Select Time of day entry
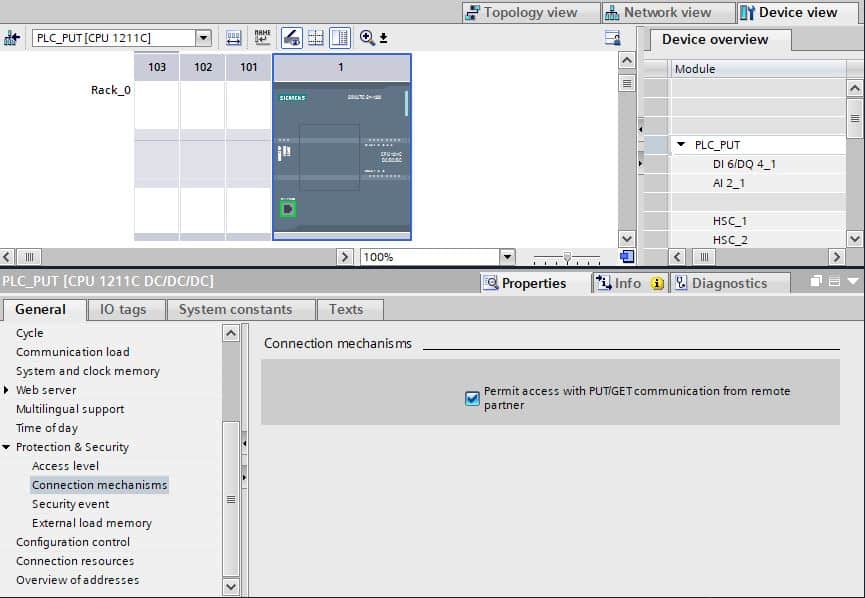The image size is (865, 598). [x=47, y=428]
